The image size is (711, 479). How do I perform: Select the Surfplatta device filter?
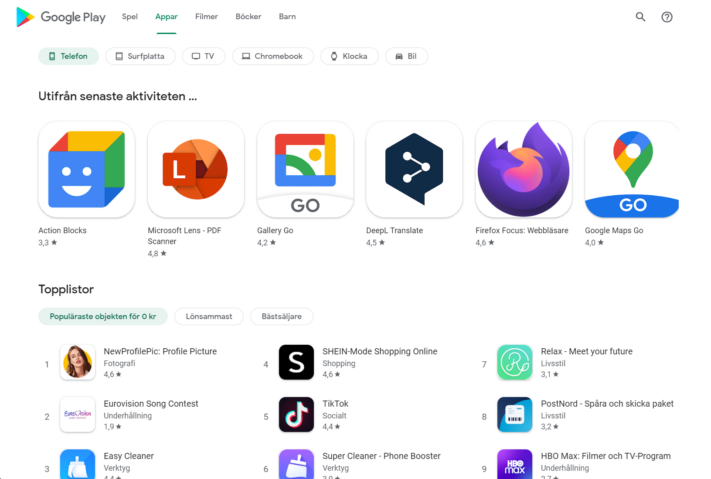pyautogui.click(x=141, y=56)
